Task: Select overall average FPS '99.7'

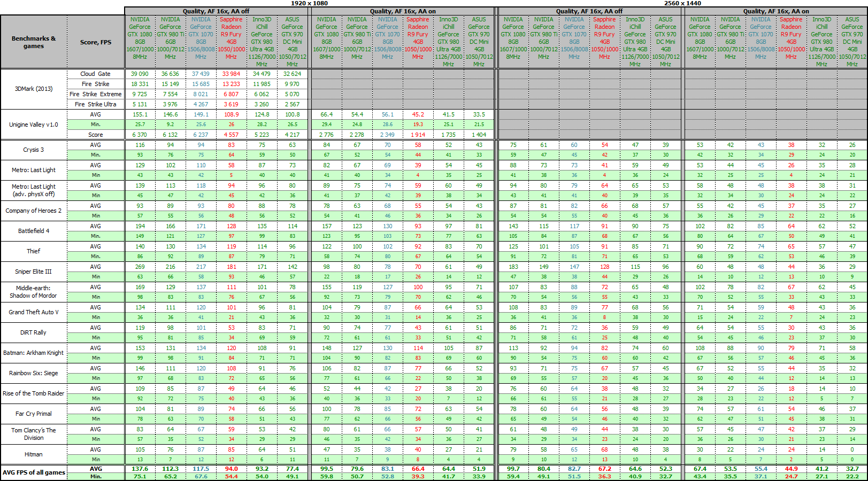Action: (x=513, y=469)
